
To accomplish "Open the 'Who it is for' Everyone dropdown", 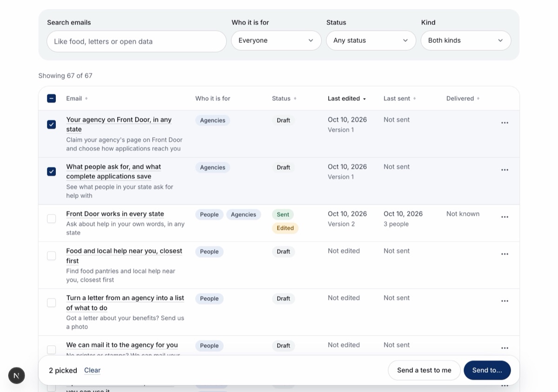I will click(276, 40).
